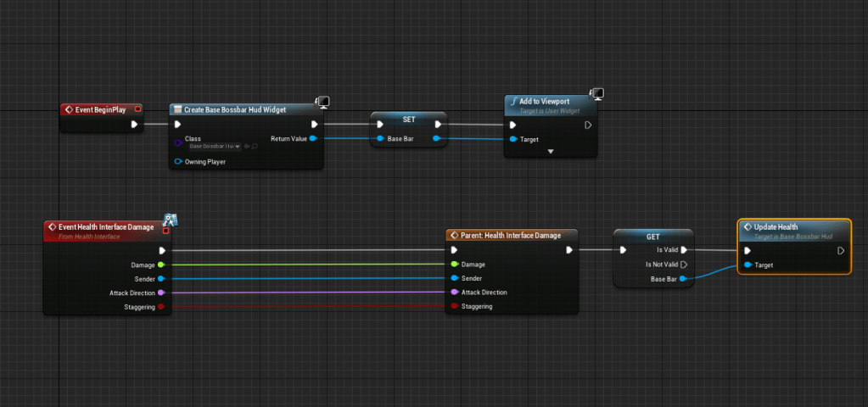Click the Add to Viewport Target pin
This screenshot has width=868, height=407.
[x=512, y=139]
